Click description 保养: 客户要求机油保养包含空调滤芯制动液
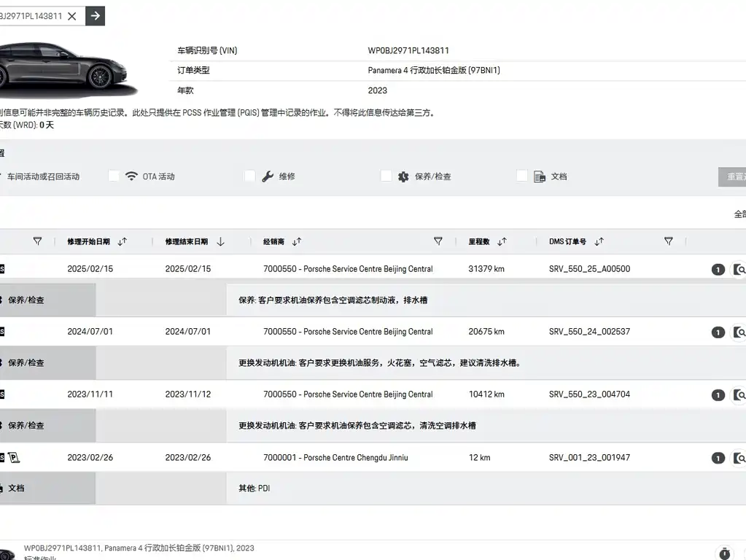 click(333, 300)
